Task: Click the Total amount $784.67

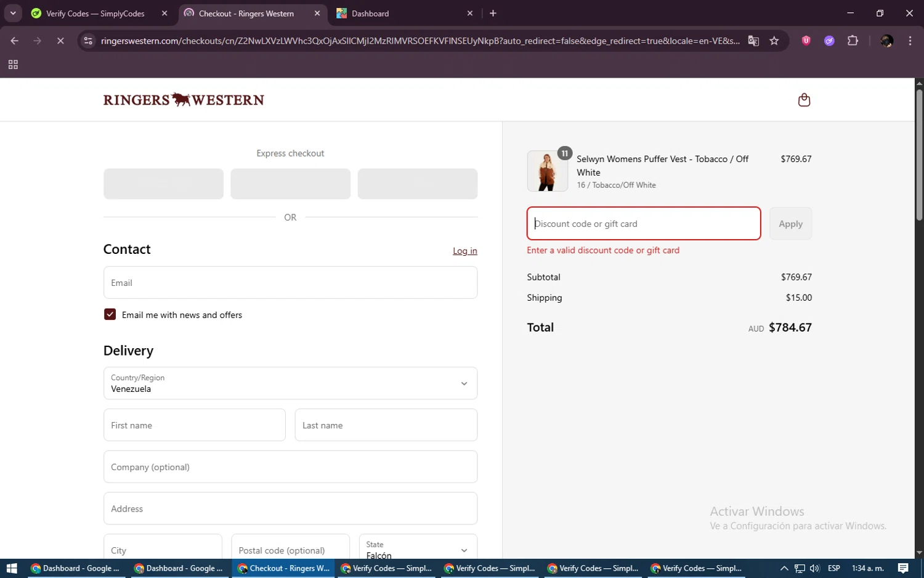Action: (x=790, y=328)
